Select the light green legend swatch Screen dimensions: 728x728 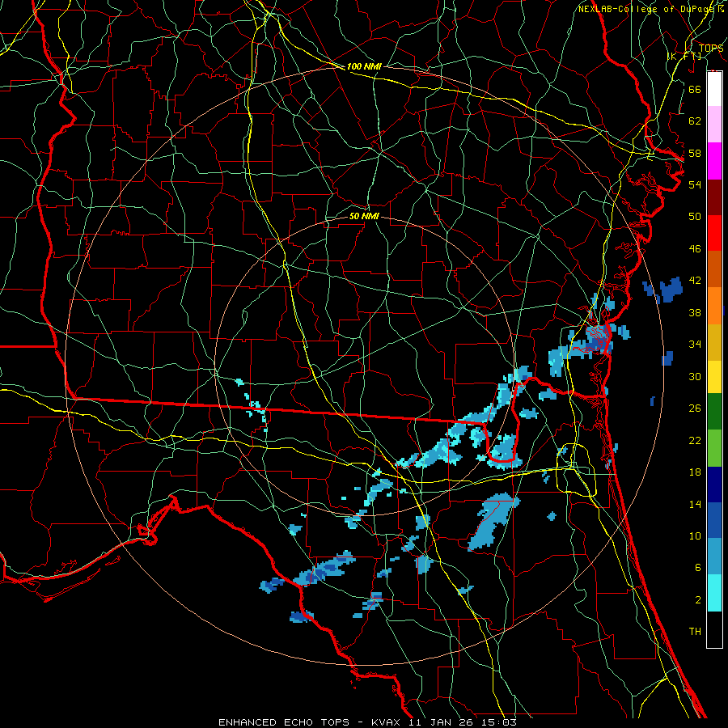click(714, 448)
